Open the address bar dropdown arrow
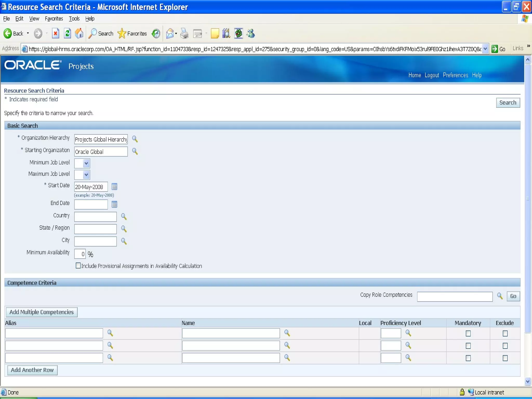The height and width of the screenshot is (399, 532). (485, 49)
